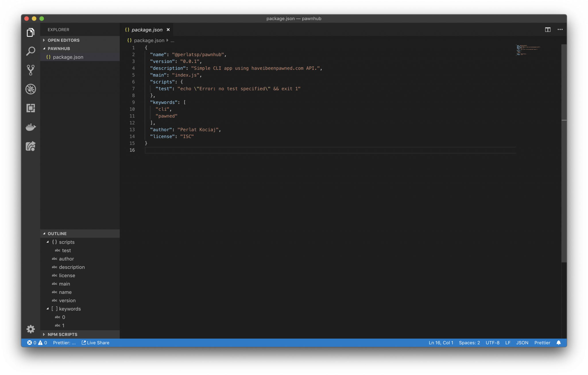Open notifications bell in status bar

pos(558,343)
